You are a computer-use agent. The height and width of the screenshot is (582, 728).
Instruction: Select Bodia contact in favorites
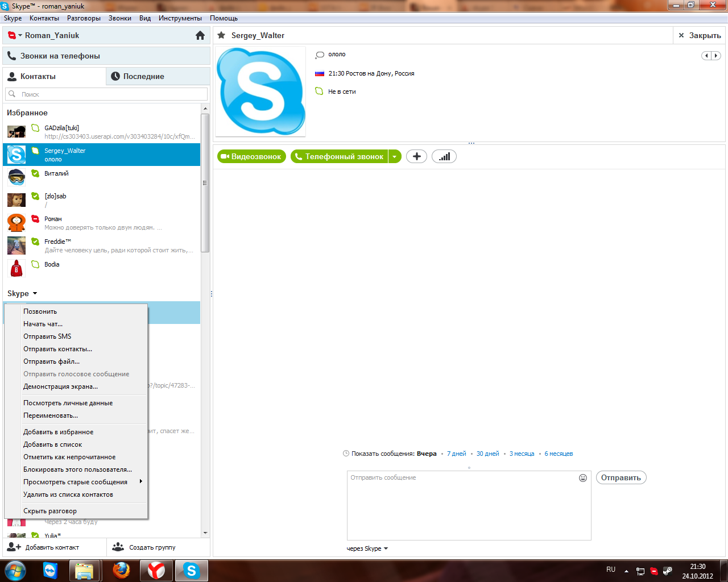(x=102, y=268)
